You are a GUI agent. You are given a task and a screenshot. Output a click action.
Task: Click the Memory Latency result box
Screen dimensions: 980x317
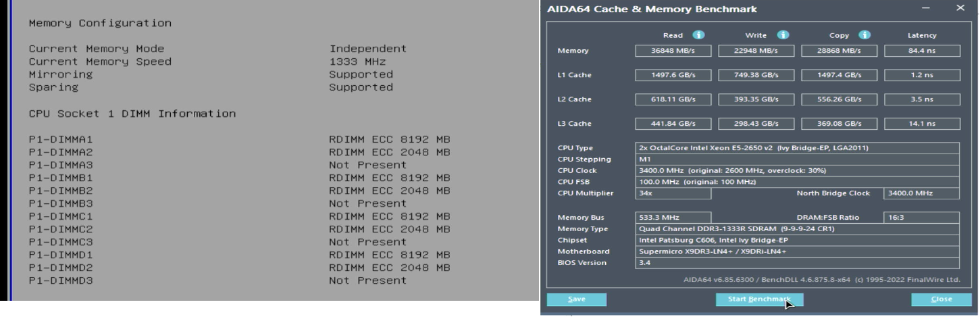pos(922,51)
